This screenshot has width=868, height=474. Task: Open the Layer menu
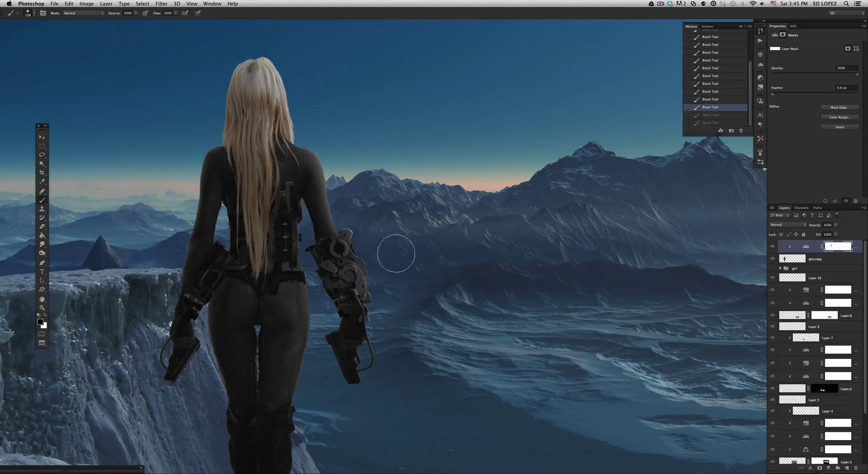pos(106,4)
